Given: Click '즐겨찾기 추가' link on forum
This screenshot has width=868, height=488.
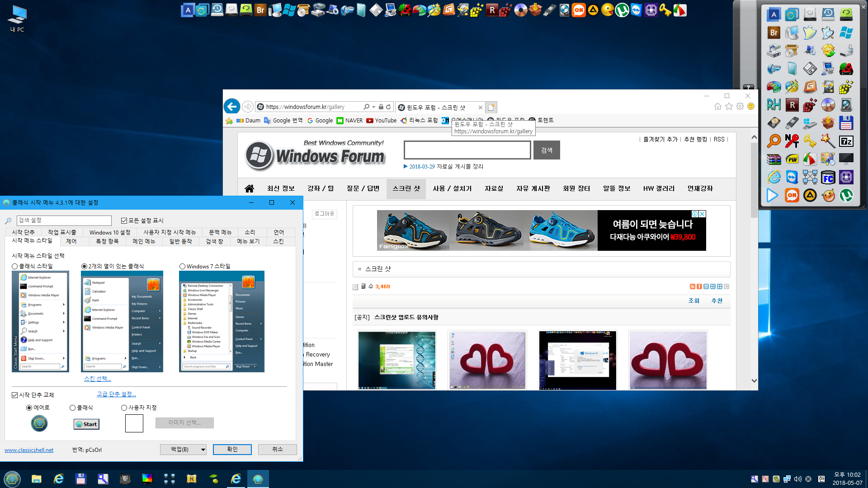Looking at the screenshot, I should (660, 139).
